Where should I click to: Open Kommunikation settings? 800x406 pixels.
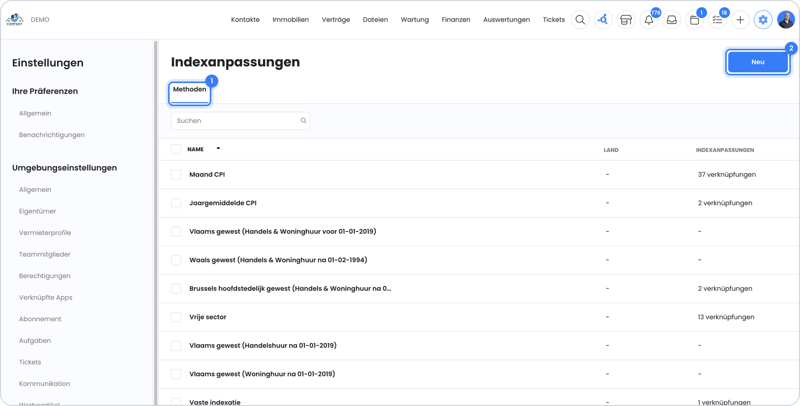tap(45, 384)
